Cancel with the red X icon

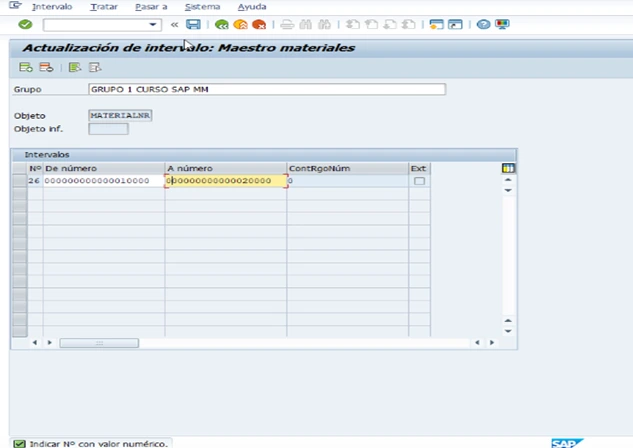pyautogui.click(x=259, y=25)
